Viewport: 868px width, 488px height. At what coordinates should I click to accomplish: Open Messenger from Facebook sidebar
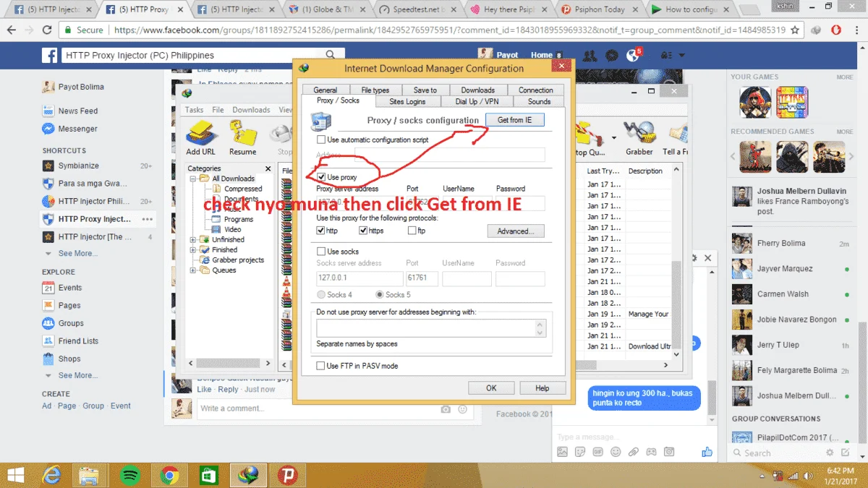pos(70,129)
